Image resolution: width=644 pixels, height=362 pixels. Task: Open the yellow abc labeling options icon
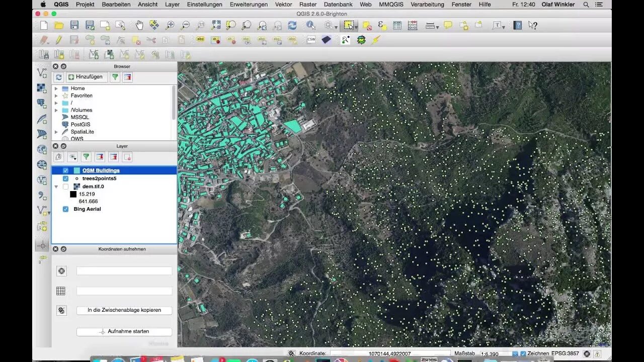(200, 40)
